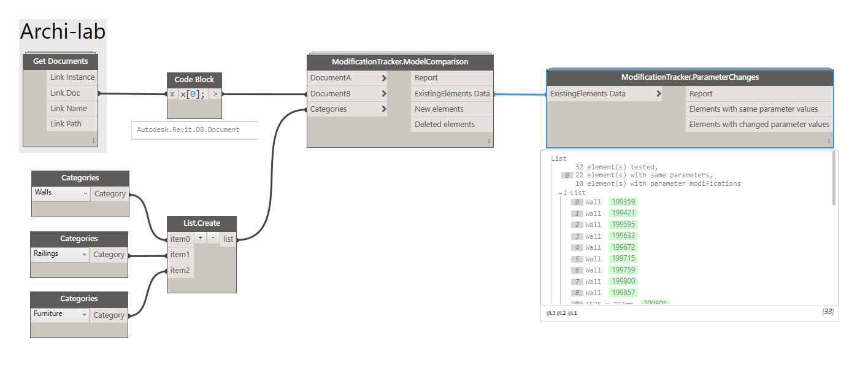The height and width of the screenshot is (370, 868).
Task: Click the green element ID 199359
Action: coord(623,202)
